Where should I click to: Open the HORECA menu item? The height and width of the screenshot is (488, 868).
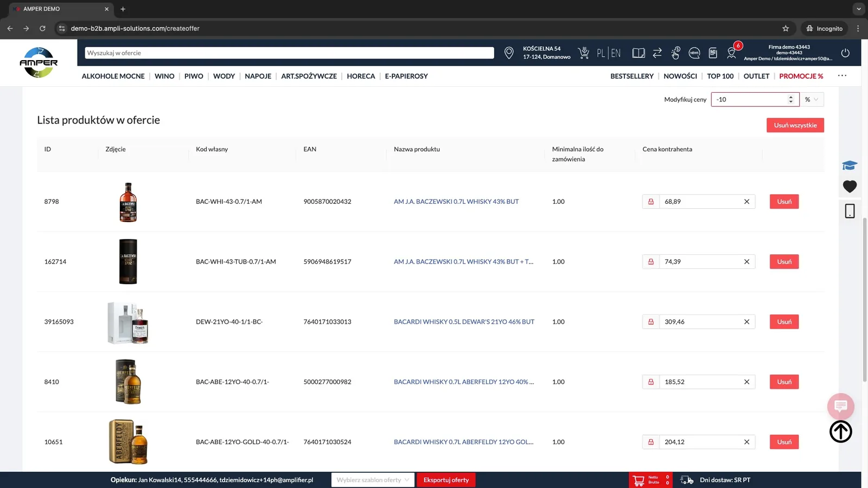[361, 76]
